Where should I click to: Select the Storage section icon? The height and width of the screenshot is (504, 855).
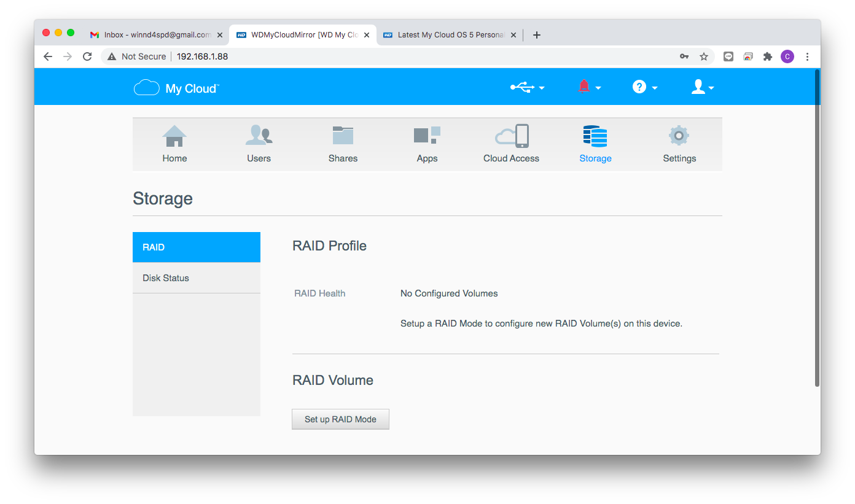pos(595,136)
